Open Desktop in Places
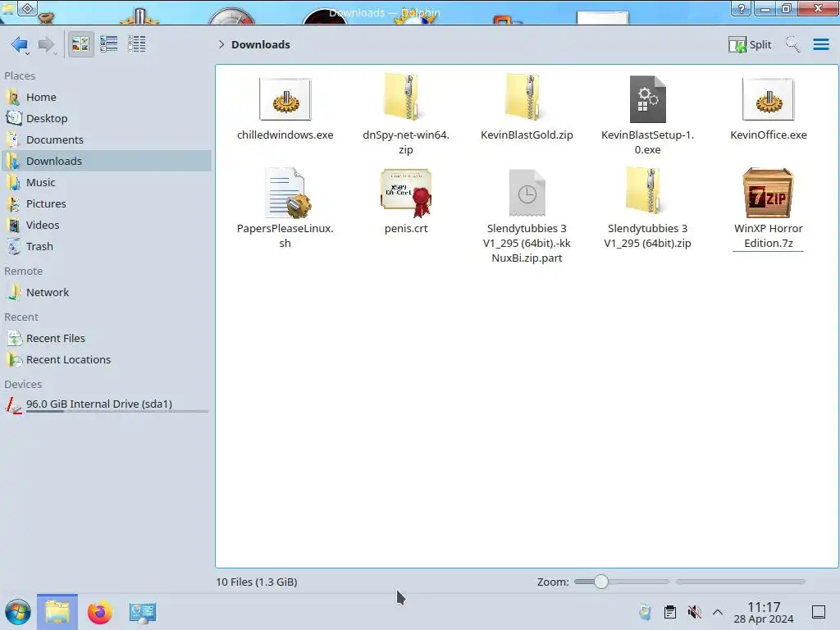The width and height of the screenshot is (840, 630). click(x=106, y=118)
